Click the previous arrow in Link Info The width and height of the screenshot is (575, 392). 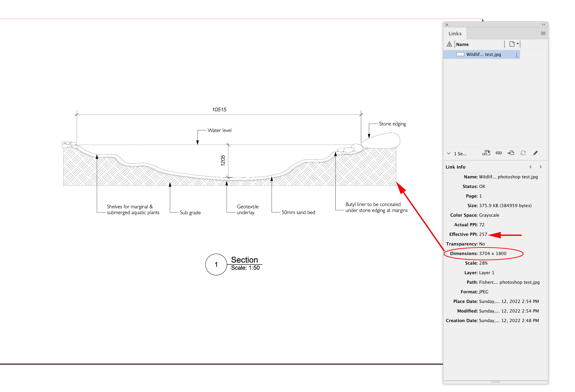(x=531, y=167)
